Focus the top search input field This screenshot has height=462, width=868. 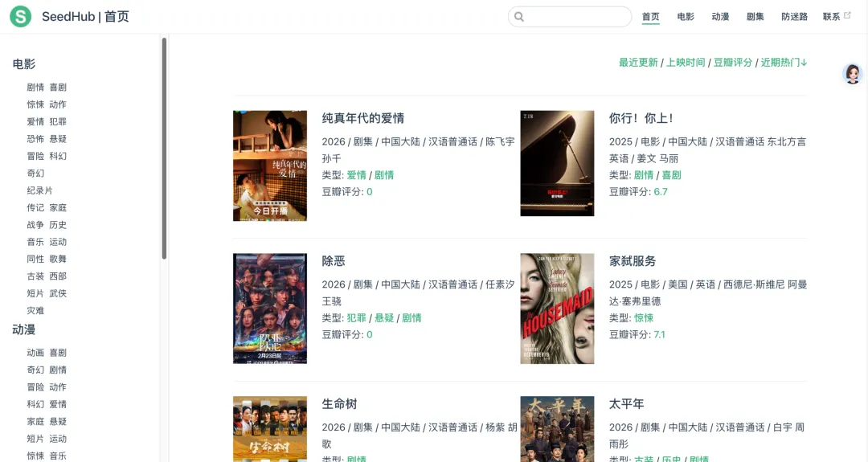[x=570, y=17]
